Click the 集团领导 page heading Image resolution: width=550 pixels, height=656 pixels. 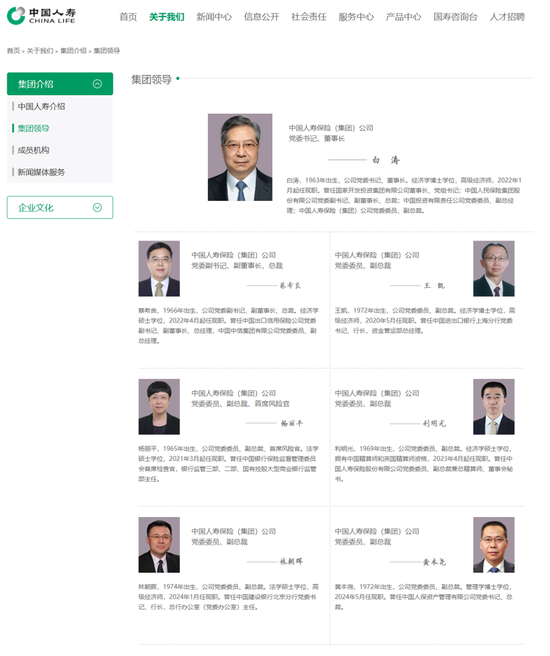coord(151,79)
